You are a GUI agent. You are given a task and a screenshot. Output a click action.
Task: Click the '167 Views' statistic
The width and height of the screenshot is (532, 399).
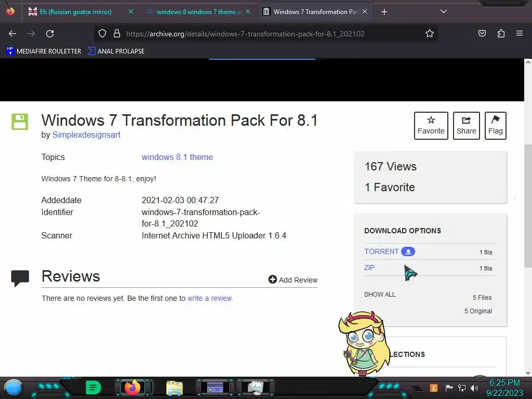point(391,167)
